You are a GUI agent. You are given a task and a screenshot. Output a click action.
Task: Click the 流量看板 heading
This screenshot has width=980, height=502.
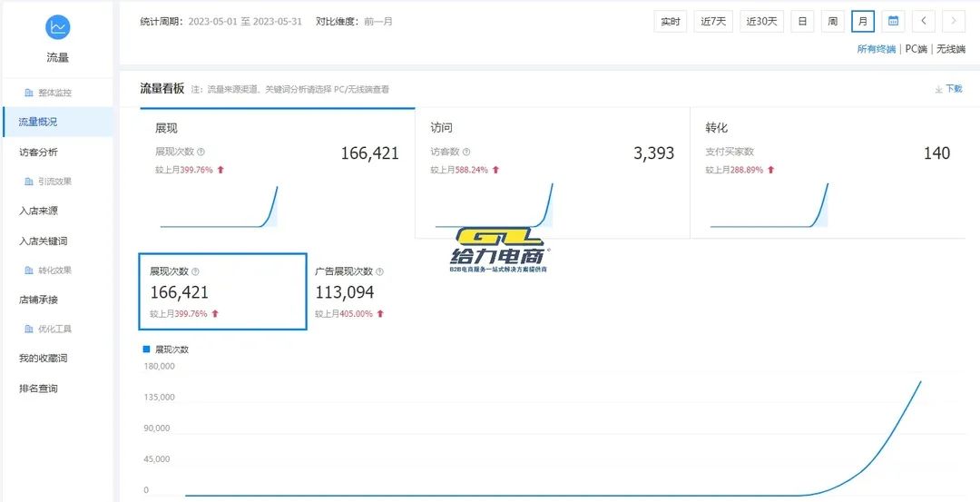click(x=162, y=89)
